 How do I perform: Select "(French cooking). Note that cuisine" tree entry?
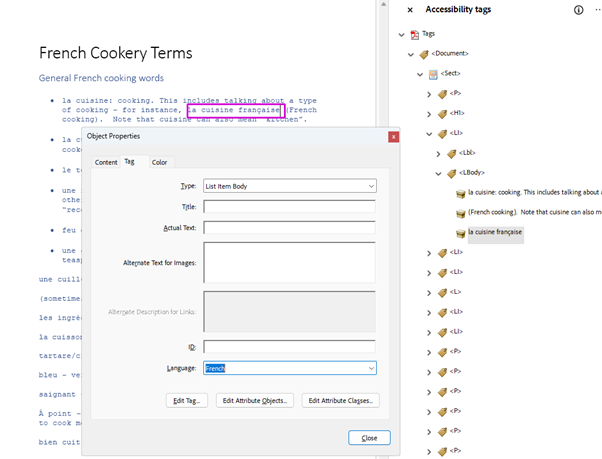pos(534,212)
